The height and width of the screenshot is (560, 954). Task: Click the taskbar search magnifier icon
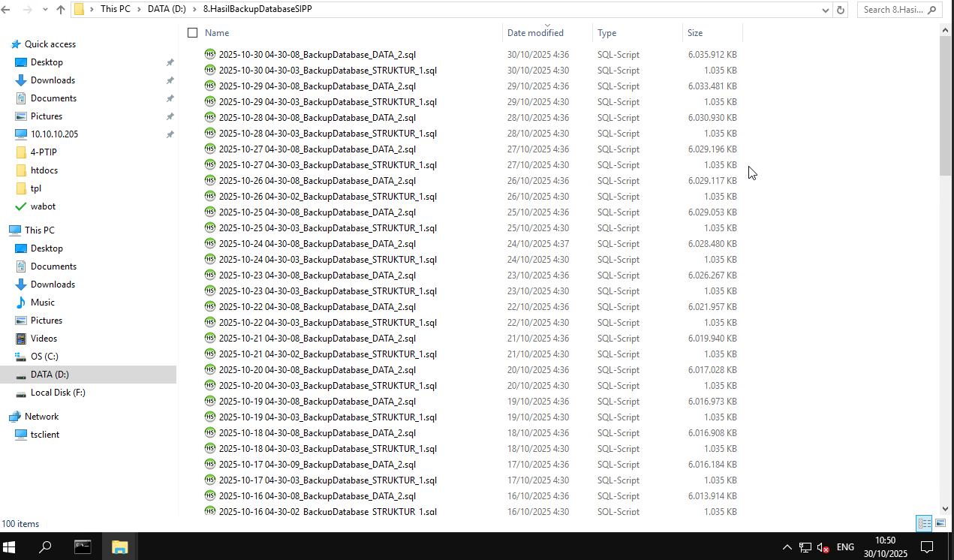[x=45, y=546]
